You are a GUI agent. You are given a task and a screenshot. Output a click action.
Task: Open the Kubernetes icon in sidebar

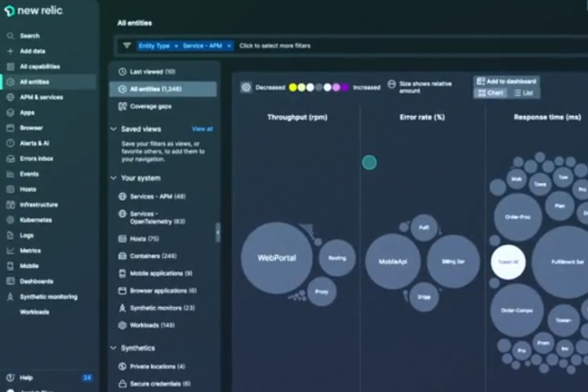click(10, 220)
